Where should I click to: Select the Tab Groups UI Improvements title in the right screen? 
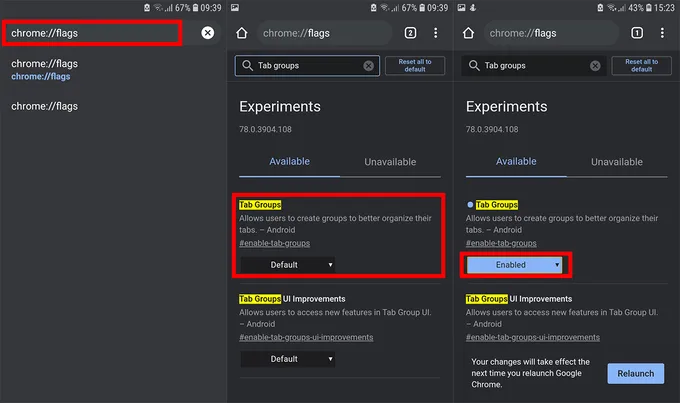(x=519, y=299)
